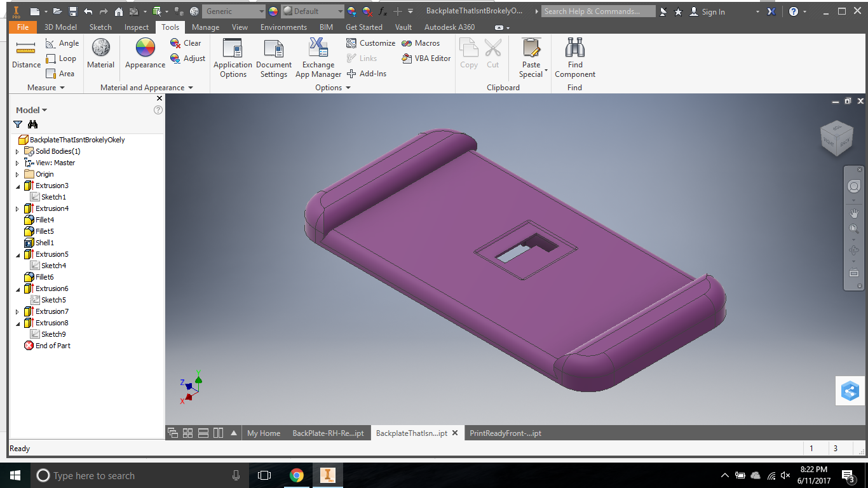Expand Material and Appearance panel dropdown
This screenshot has height=488, width=868.
[x=147, y=88]
